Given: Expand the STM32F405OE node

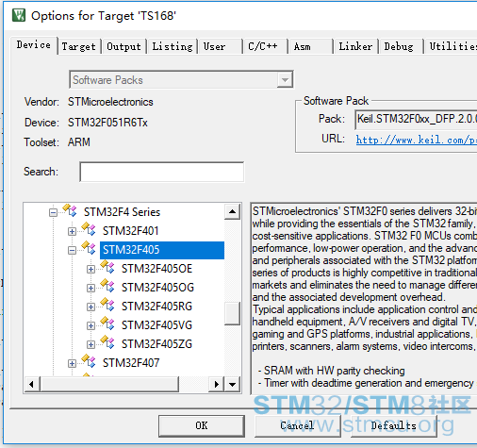Looking at the screenshot, I should (x=90, y=270).
